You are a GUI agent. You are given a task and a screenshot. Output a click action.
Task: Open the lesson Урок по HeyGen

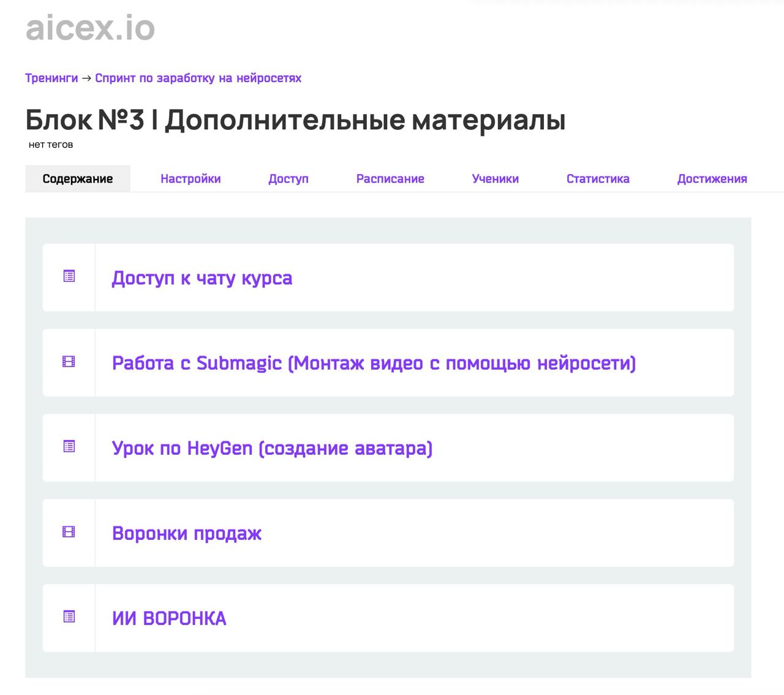click(272, 449)
